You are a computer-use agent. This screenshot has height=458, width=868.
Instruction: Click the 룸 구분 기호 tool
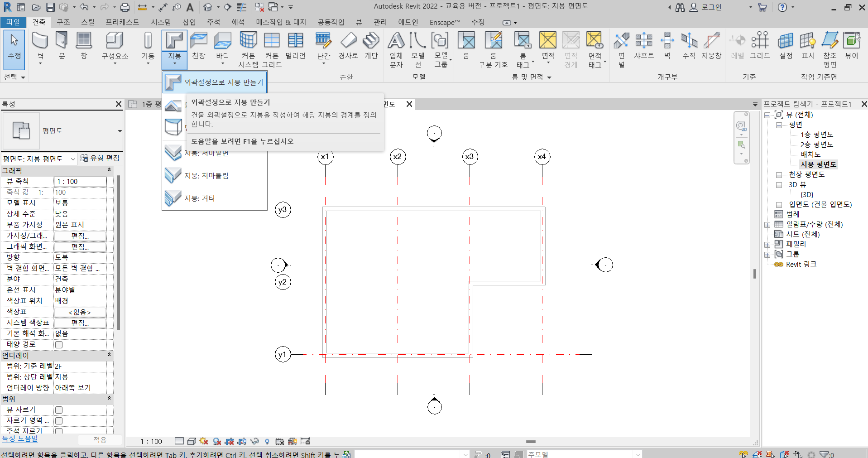point(493,50)
